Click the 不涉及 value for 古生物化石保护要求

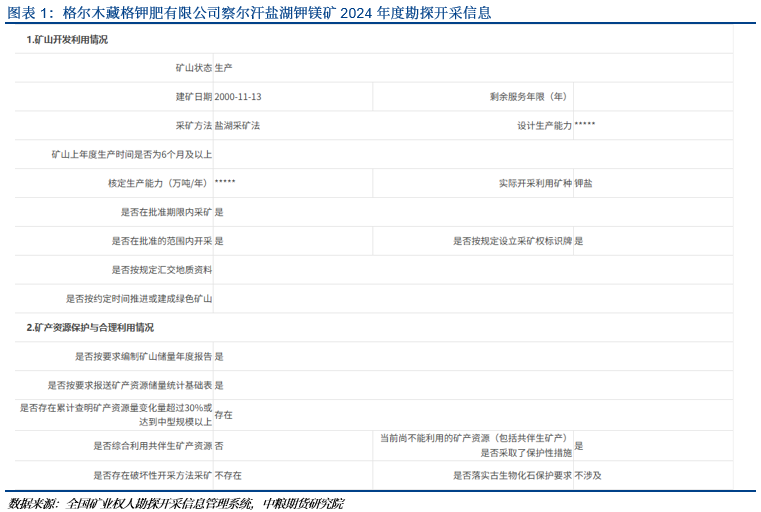(588, 476)
